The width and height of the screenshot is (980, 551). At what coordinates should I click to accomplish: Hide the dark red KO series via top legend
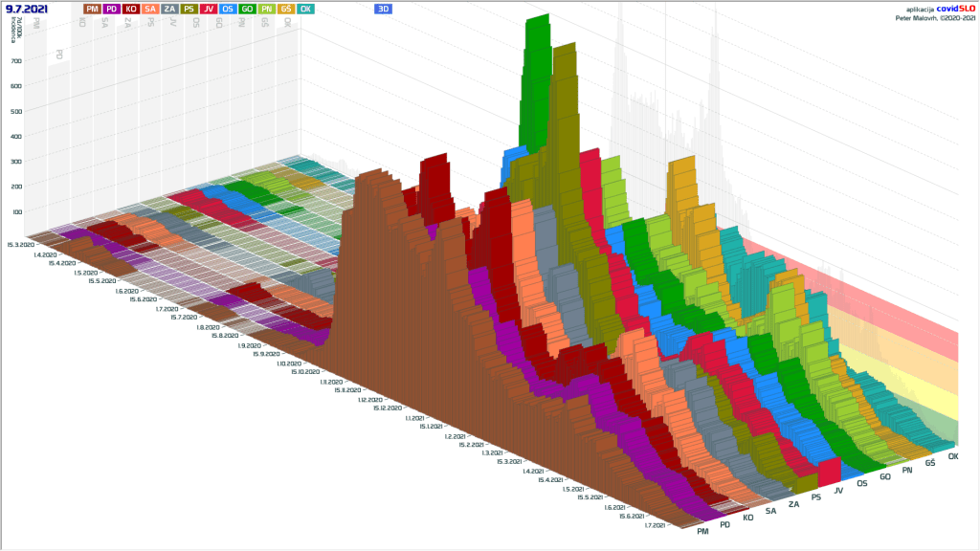(131, 9)
